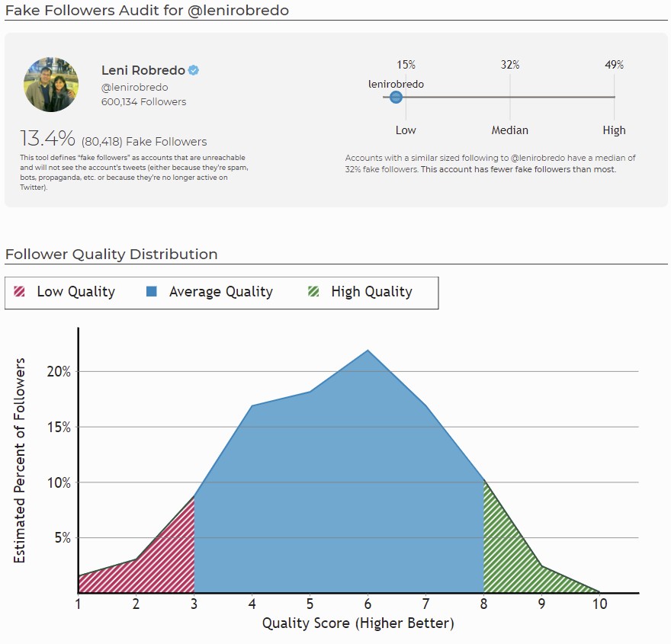Viewport: 671px width, 644px height.
Task: Click the @lenirobredo handle under the name
Action: pyautogui.click(x=134, y=87)
